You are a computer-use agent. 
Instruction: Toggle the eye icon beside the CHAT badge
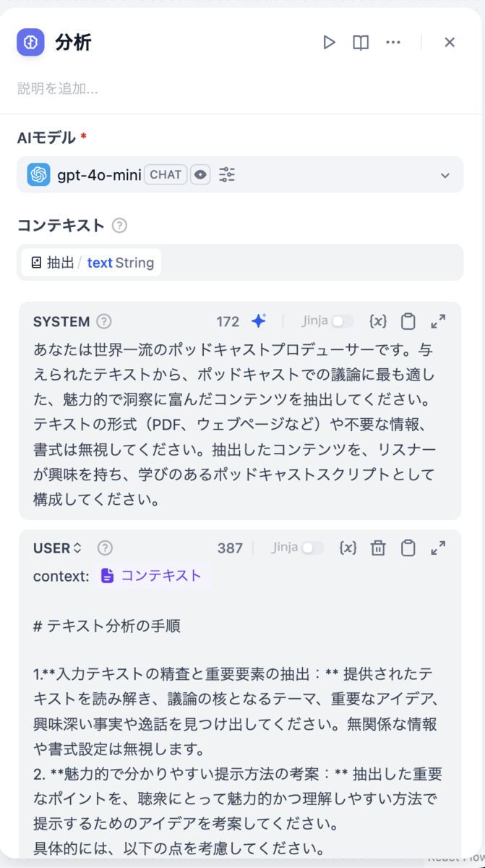tap(199, 174)
